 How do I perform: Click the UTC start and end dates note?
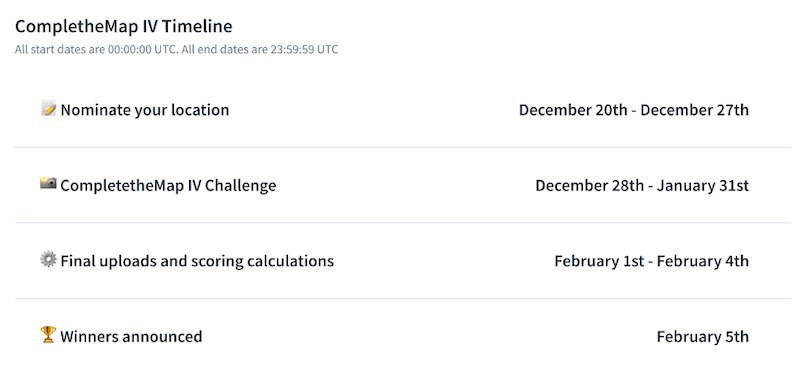click(177, 50)
